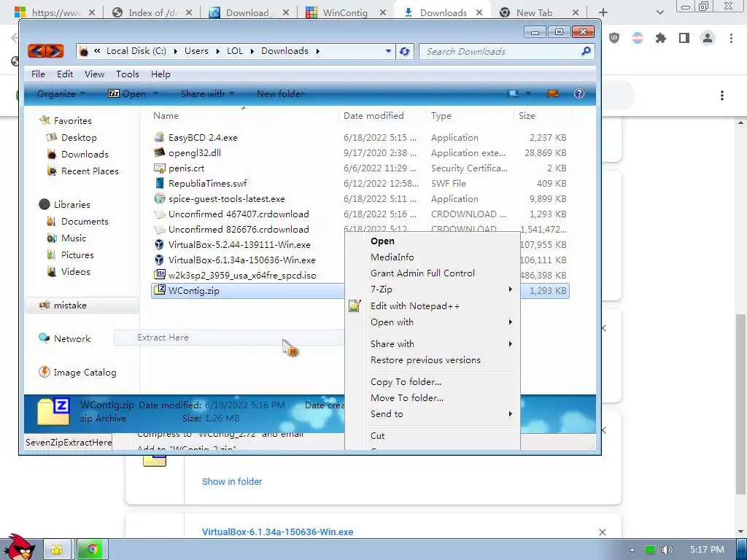
Task: Open the View menu
Action: (x=94, y=74)
